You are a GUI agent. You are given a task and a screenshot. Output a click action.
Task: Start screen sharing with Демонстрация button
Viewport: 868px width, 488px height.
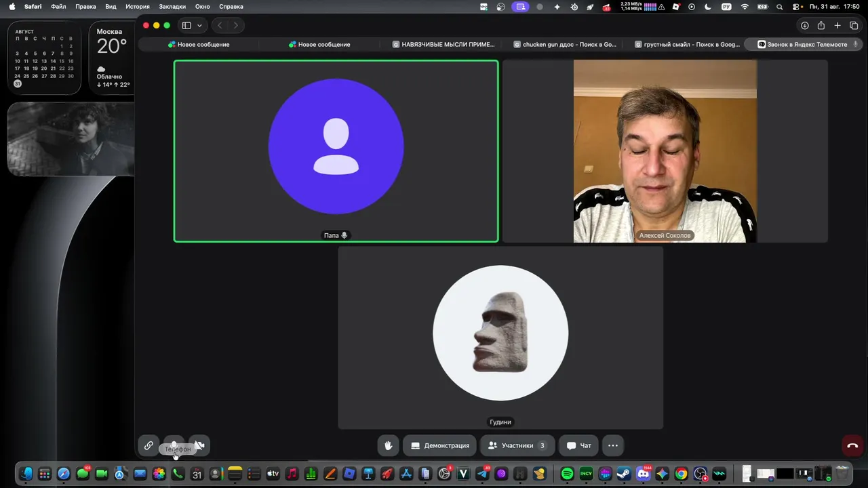(x=440, y=445)
